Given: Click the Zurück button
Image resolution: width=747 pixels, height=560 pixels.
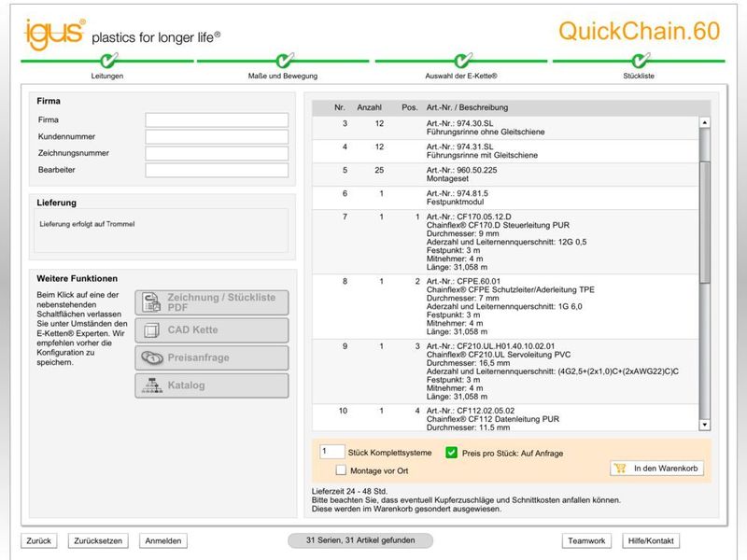Looking at the screenshot, I should click(x=38, y=540).
